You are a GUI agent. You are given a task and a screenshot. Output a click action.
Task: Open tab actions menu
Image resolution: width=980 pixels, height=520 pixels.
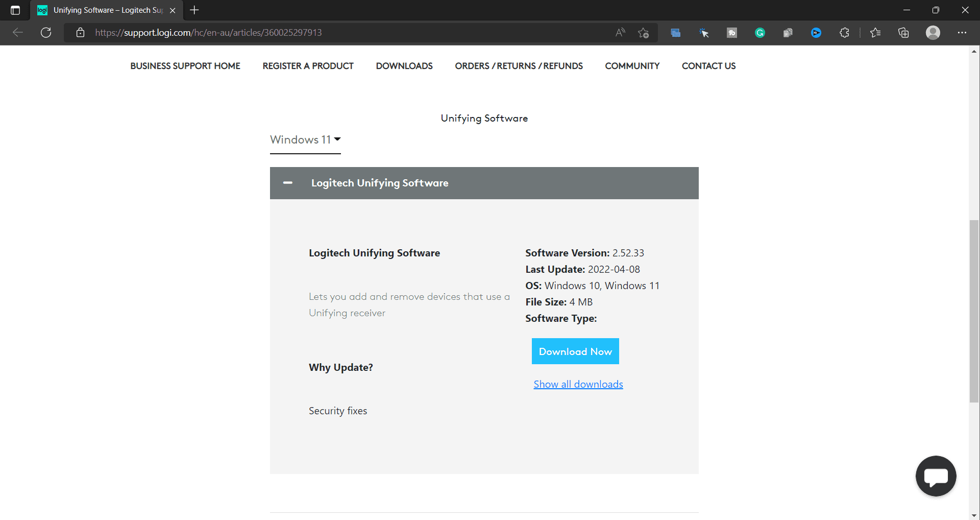pos(15,10)
